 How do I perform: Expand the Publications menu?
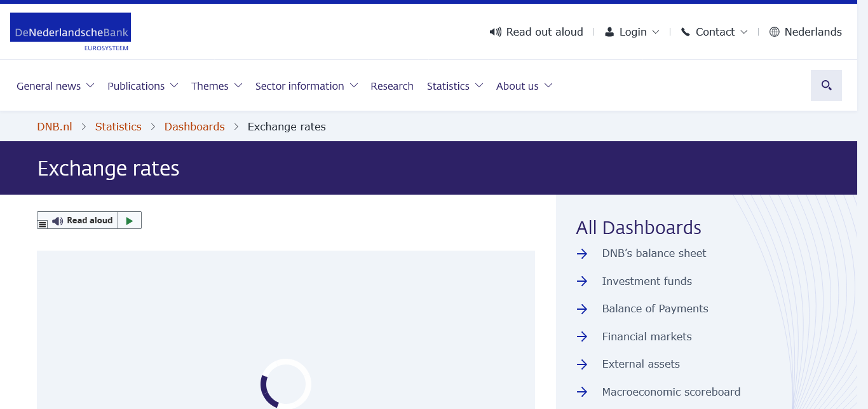tap(142, 86)
